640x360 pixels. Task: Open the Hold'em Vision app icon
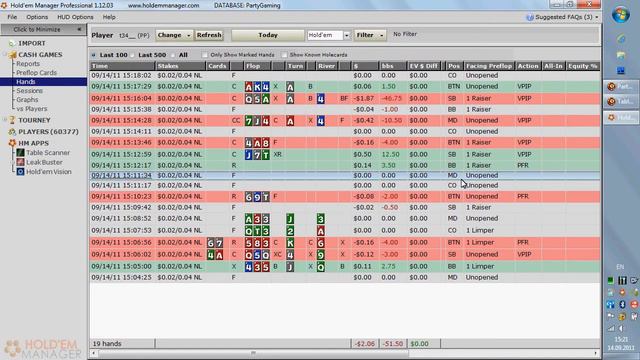click(20, 172)
